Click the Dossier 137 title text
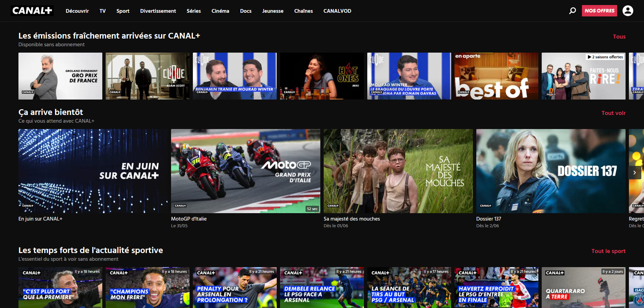The height and width of the screenshot is (308, 644). coord(489,219)
